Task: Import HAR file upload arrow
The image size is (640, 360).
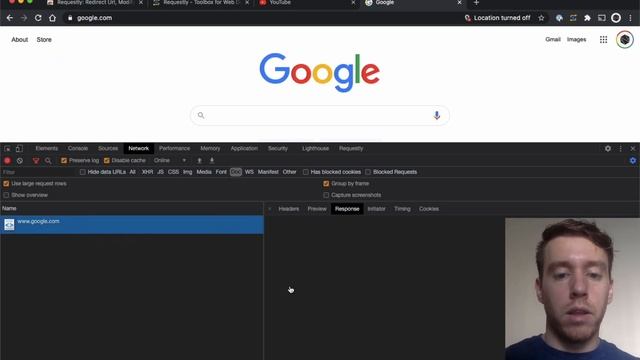Action: coord(200,160)
